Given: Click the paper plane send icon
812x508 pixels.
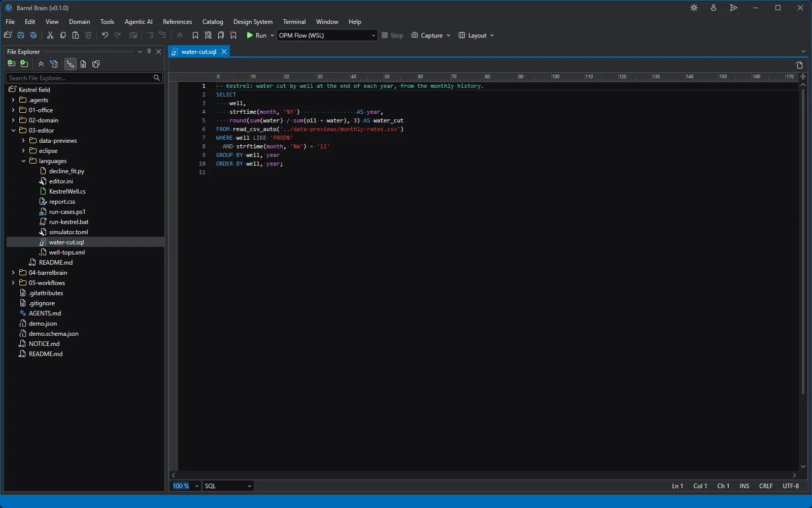Looking at the screenshot, I should 733,8.
